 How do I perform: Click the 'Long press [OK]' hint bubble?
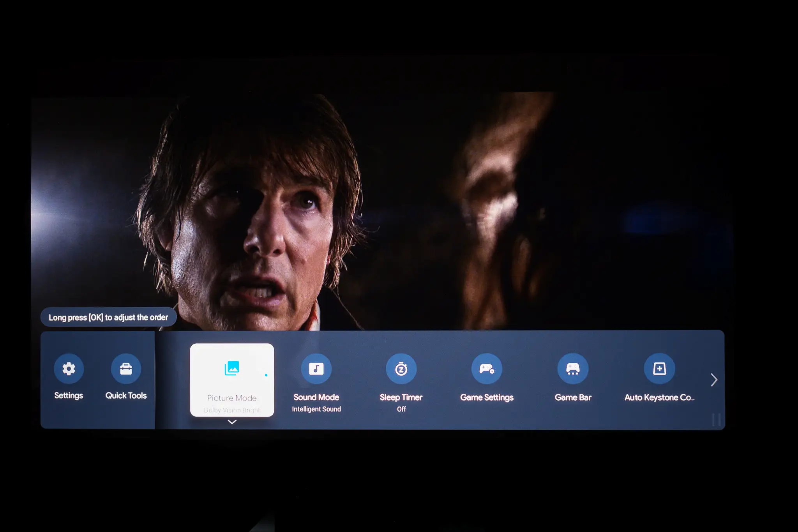108,318
